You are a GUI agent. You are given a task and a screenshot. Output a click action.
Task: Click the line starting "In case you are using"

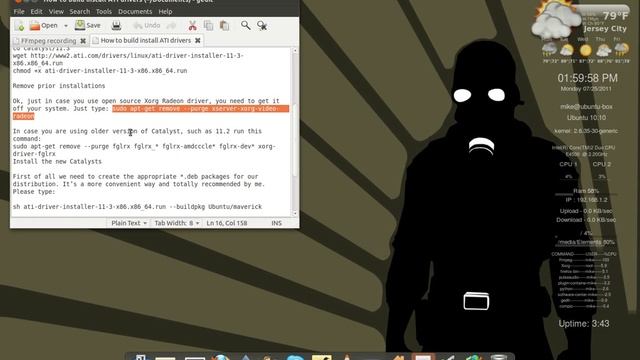click(137, 131)
